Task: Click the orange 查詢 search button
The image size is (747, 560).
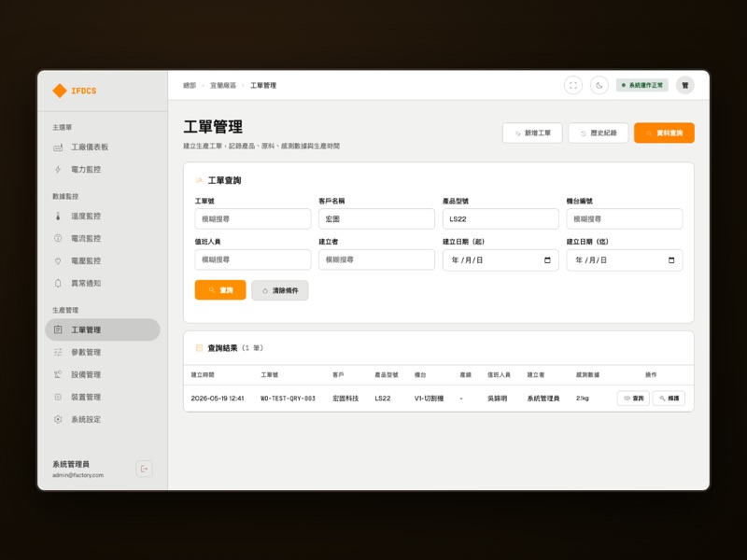Action: pyautogui.click(x=220, y=290)
